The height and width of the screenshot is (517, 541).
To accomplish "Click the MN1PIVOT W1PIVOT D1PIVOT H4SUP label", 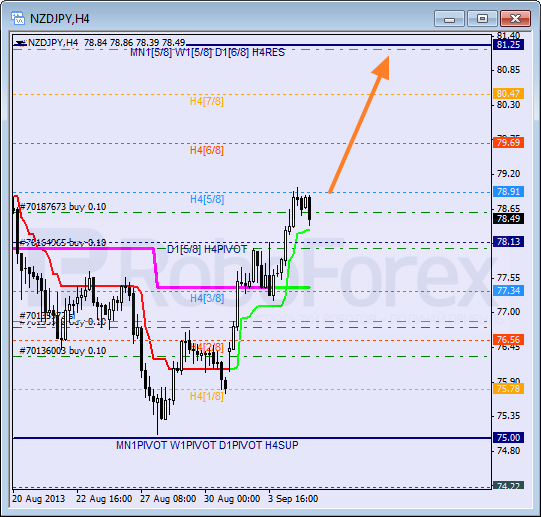I will coord(207,445).
